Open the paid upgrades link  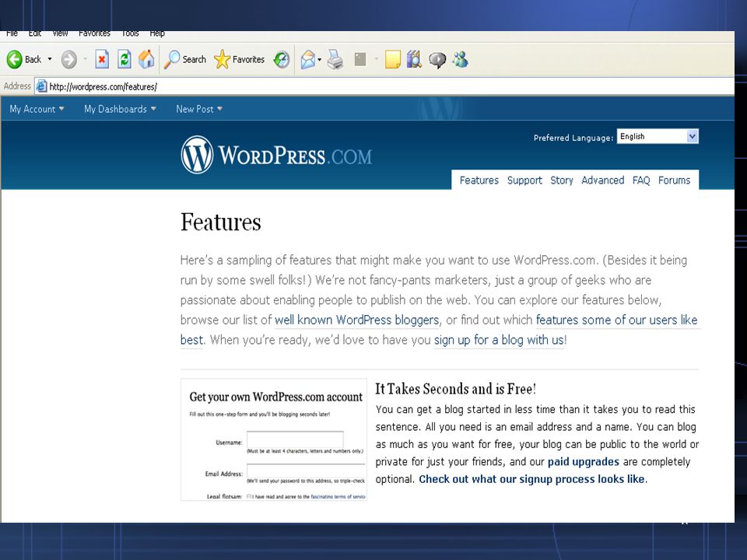click(583, 462)
